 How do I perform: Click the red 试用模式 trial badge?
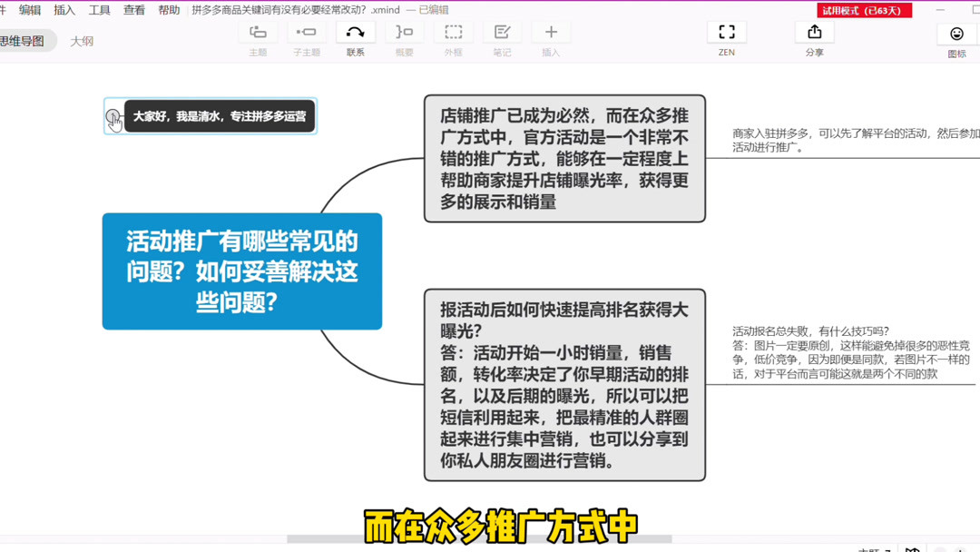coord(864,10)
